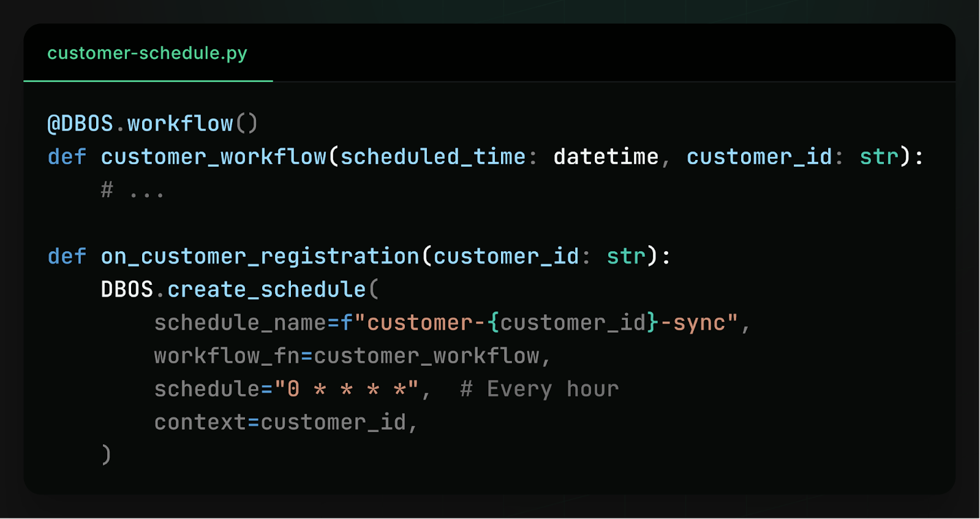Image resolution: width=980 pixels, height=519 pixels.
Task: Select the customer-schedule.py tab
Action: [148, 53]
